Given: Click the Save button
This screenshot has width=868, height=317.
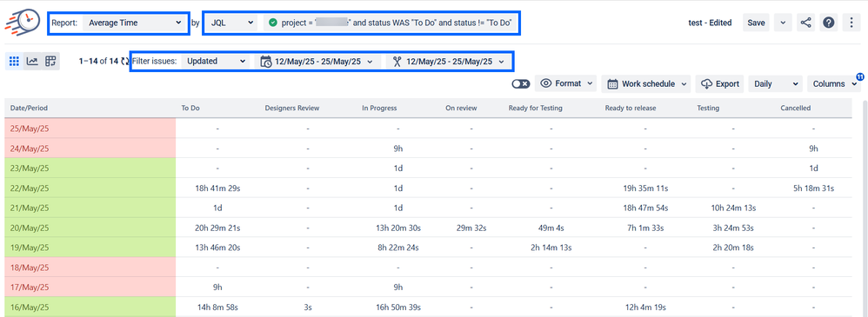Looking at the screenshot, I should point(756,23).
